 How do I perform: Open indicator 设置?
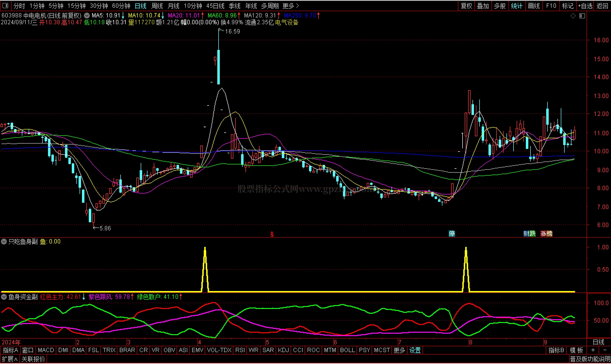[x=415, y=351]
